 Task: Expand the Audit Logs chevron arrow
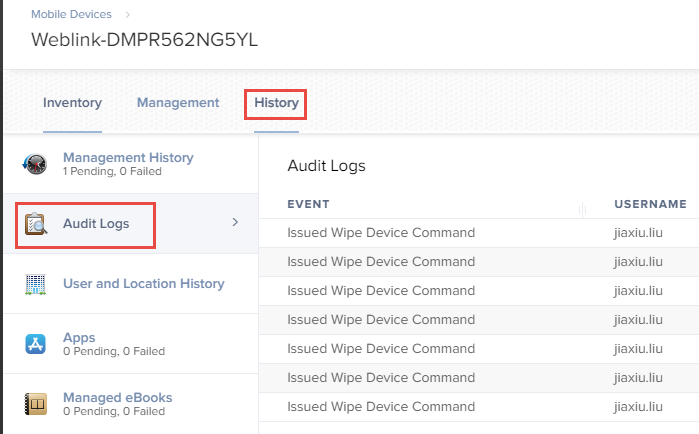tap(235, 222)
